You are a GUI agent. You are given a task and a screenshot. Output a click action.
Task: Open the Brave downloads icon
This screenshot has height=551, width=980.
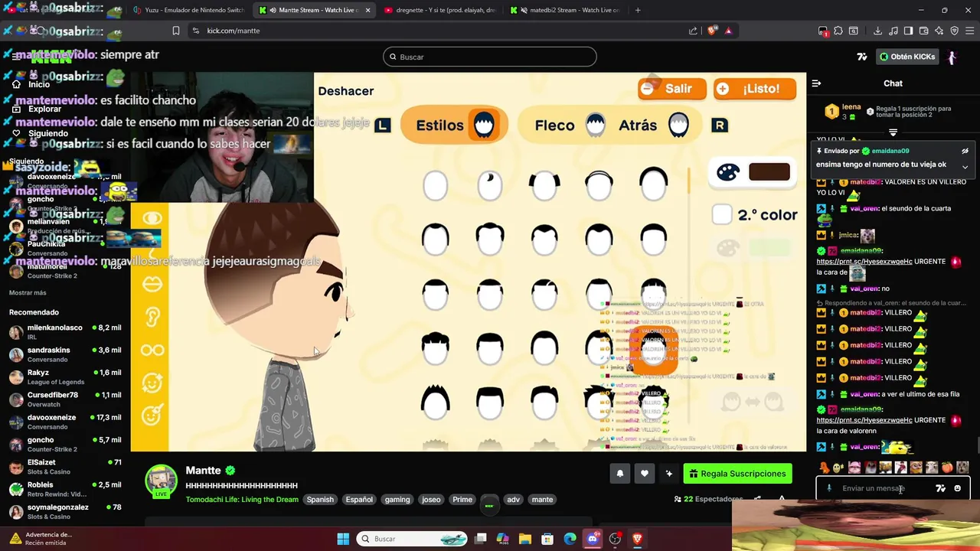(x=877, y=31)
